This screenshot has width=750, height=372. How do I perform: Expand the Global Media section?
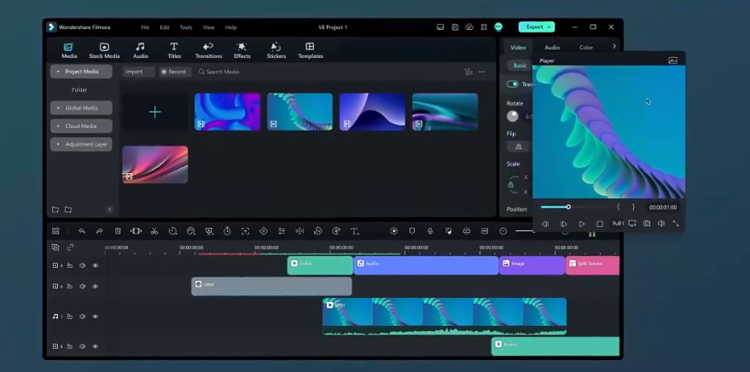58,108
